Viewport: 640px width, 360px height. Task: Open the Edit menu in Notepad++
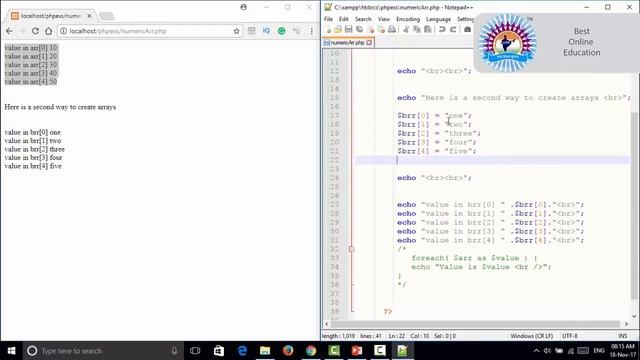tap(344, 19)
